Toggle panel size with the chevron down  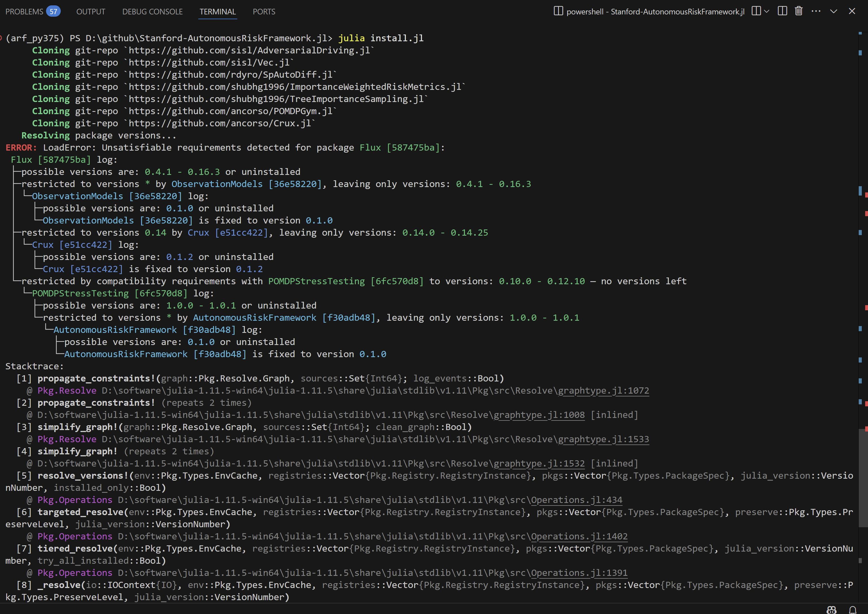[x=833, y=11]
